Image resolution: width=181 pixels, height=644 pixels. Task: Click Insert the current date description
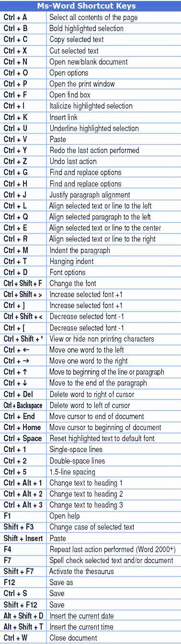[x=81, y=616]
